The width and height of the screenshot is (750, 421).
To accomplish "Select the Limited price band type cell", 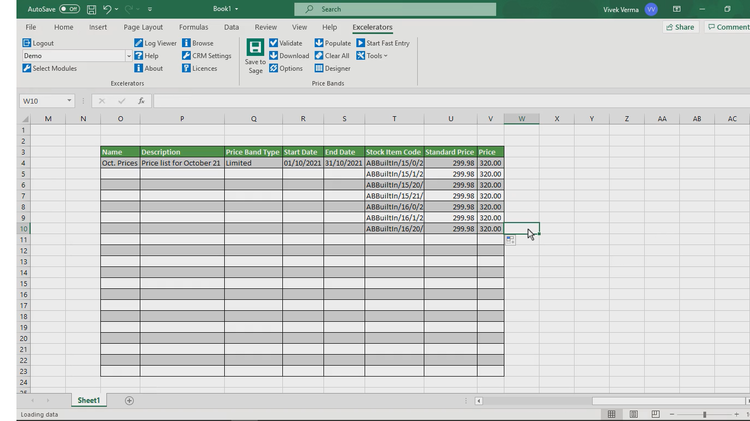I will pos(253,163).
